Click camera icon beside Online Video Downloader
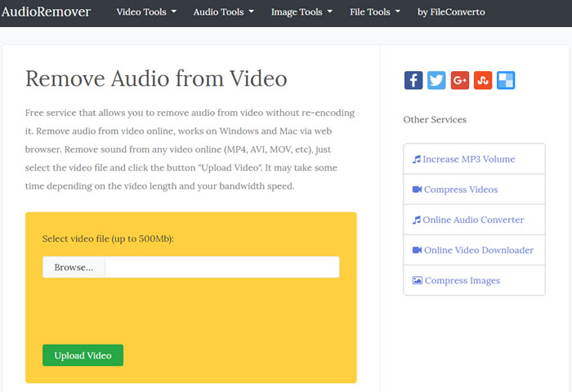The height and width of the screenshot is (392, 572). click(x=417, y=250)
